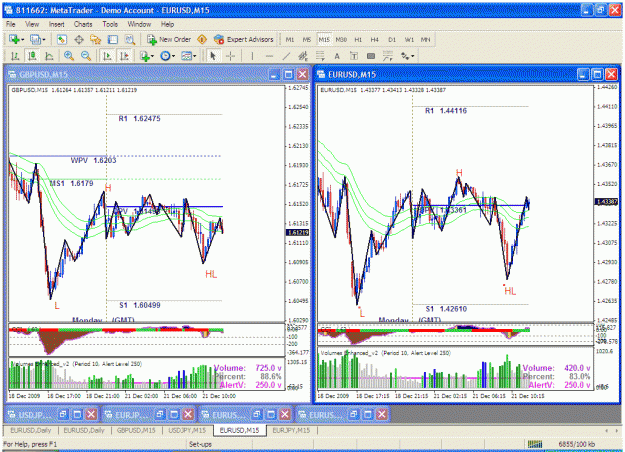The image size is (625, 452).
Task: Open the Tools menu
Action: 110,24
